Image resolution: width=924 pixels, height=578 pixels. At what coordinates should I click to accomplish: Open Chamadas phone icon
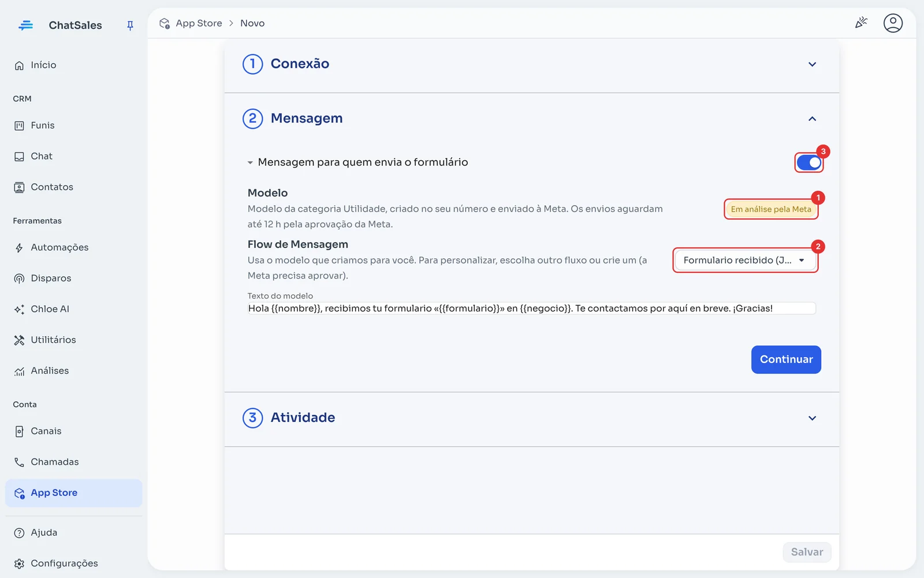coord(19,462)
